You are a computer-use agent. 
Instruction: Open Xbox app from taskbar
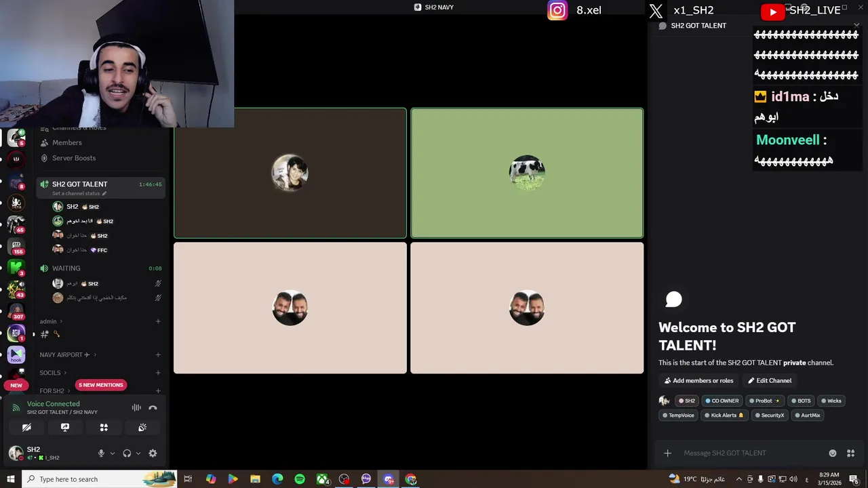322,479
